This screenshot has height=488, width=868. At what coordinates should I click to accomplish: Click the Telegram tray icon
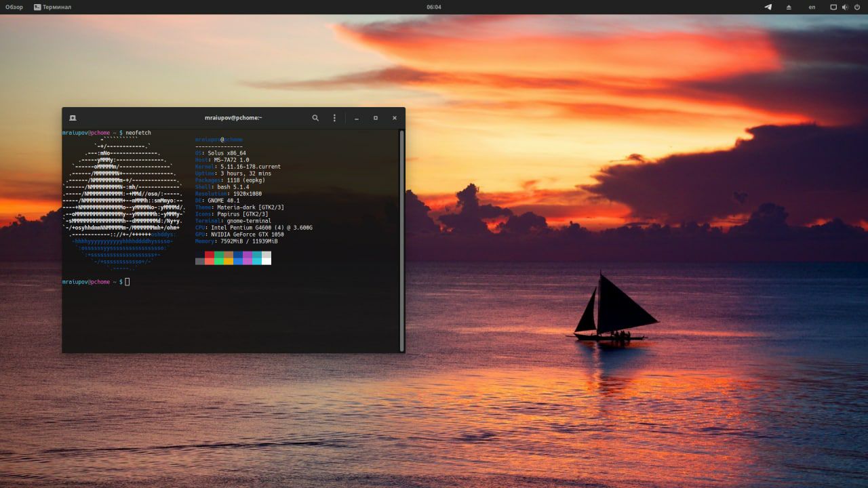[768, 7]
